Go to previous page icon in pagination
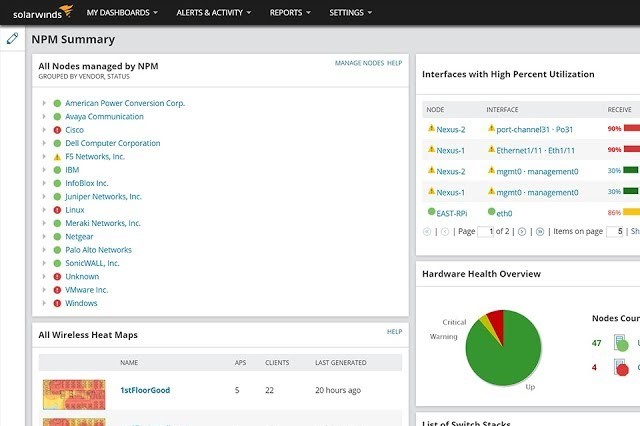The width and height of the screenshot is (640, 426). [445, 232]
